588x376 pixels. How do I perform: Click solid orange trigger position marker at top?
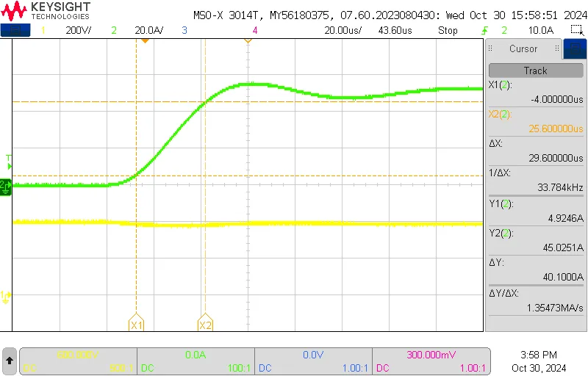click(145, 40)
